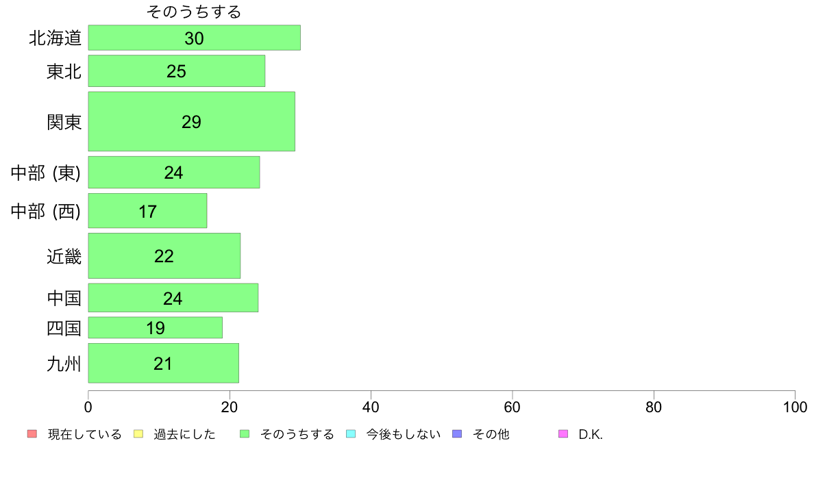Select the 四国 bar showing 19
The image size is (814, 504).
click(156, 327)
